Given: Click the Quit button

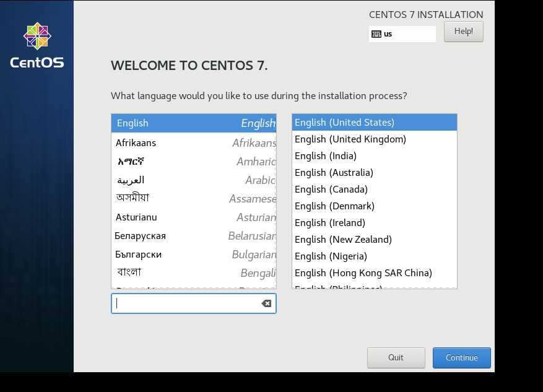Looking at the screenshot, I should [396, 357].
